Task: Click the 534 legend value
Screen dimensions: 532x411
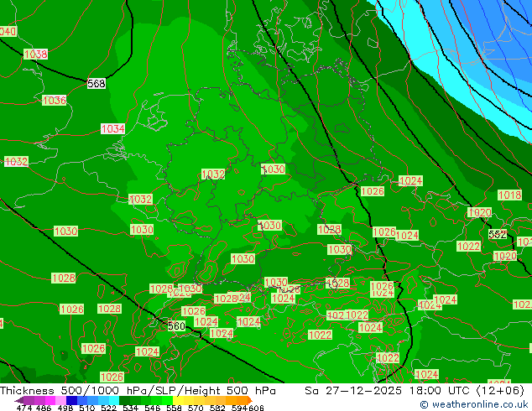Action: tap(130, 408)
